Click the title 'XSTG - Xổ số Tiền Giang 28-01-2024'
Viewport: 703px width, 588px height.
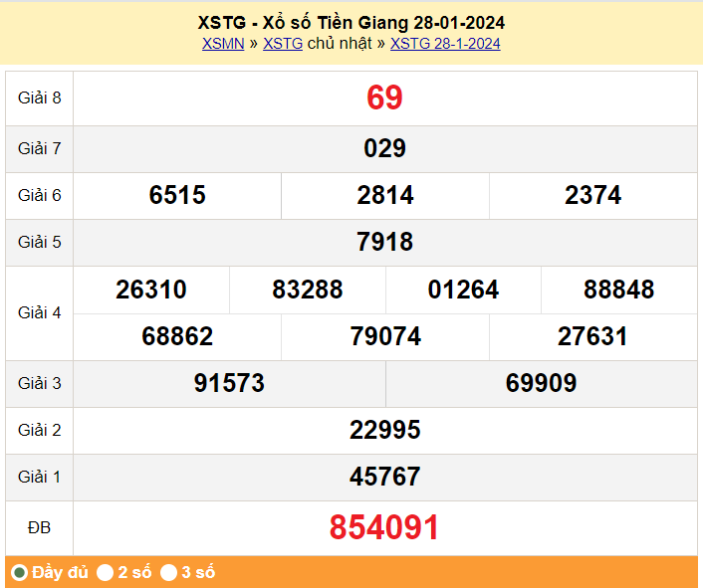click(351, 23)
